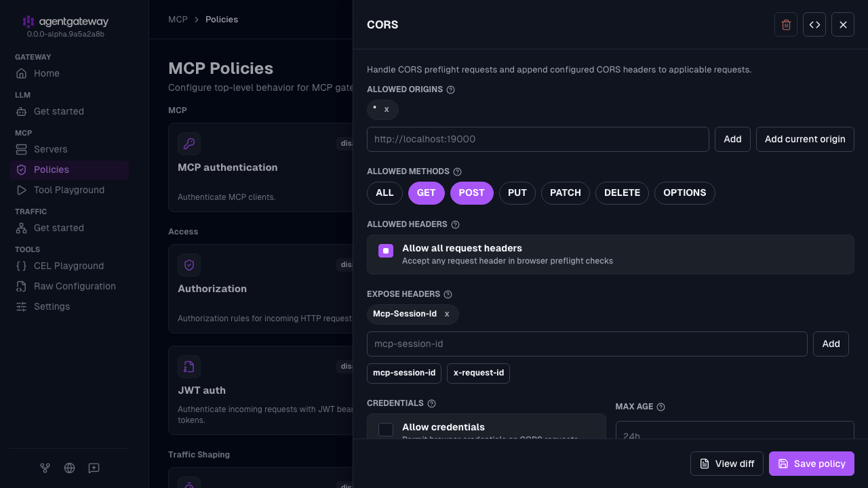Open the Home page in sidebar
This screenshot has width=868, height=488.
[x=69, y=73]
